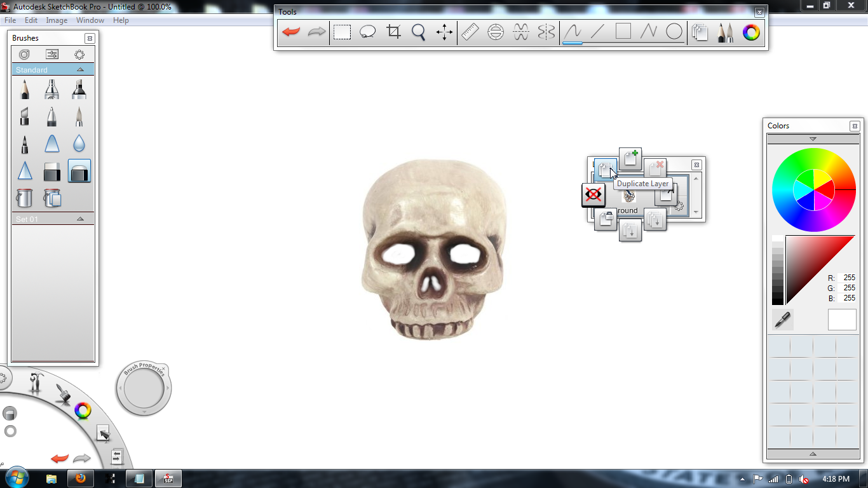Select the highlighted Soft Eraser brush
868x488 pixels.
click(79, 172)
